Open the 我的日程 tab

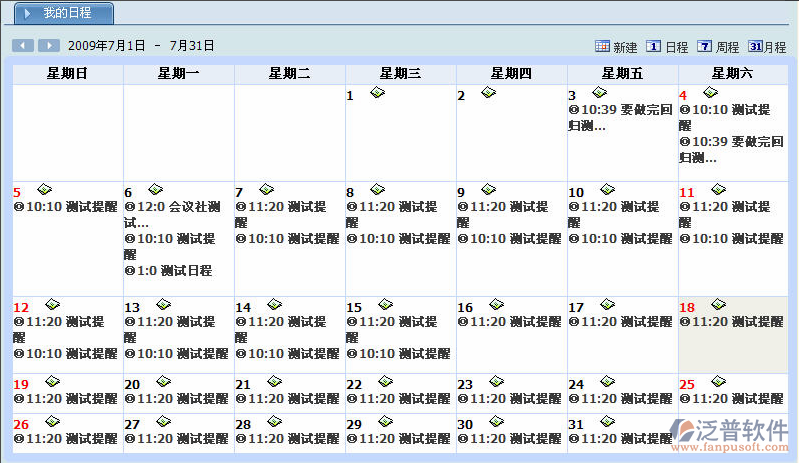[60, 14]
